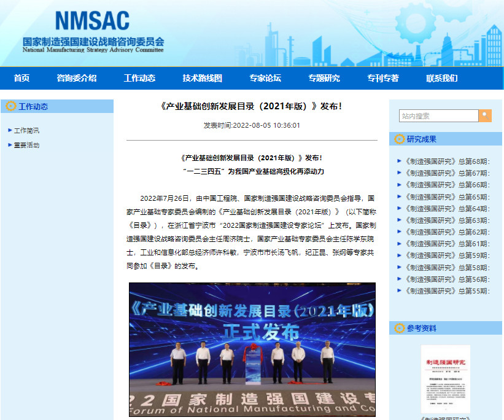Click the gear icon beside 参考资料 heading
Image resolution: width=504 pixels, height=420 pixels.
pyautogui.click(x=398, y=327)
